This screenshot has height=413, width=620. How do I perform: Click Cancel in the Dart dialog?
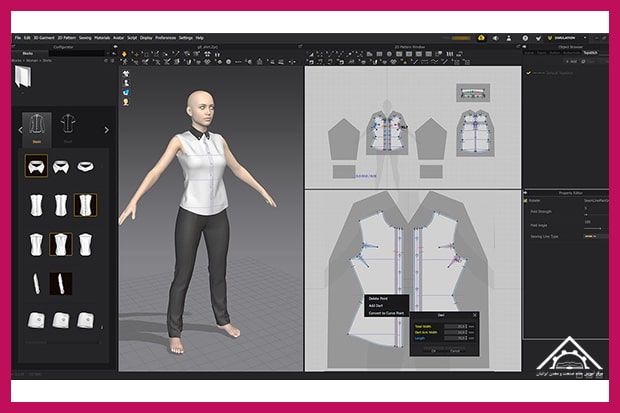(x=455, y=351)
